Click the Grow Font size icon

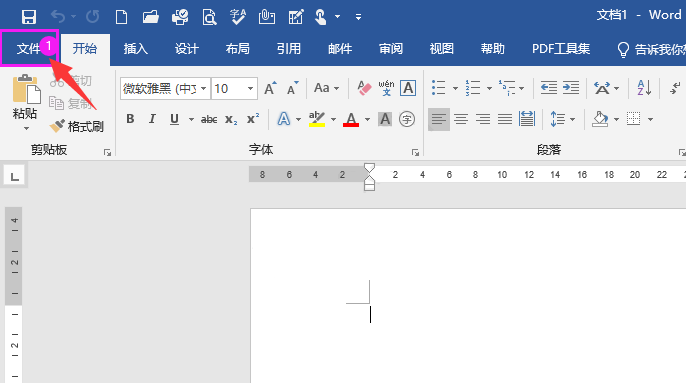(270, 88)
